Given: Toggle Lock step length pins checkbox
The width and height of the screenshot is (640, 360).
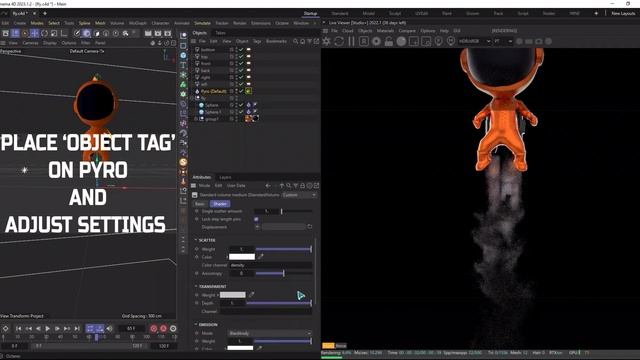Looking at the screenshot, I should pos(256,219).
